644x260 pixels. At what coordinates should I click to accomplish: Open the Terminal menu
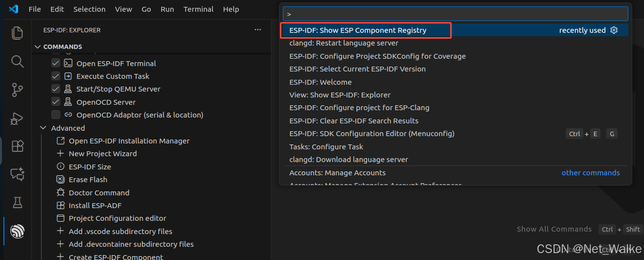pyautogui.click(x=199, y=9)
